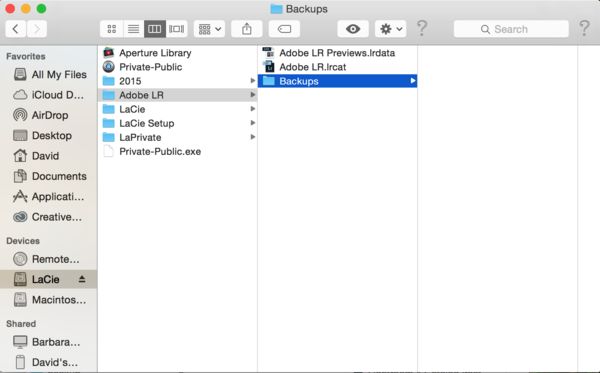
Task: Switch to column view
Action: pyautogui.click(x=155, y=29)
